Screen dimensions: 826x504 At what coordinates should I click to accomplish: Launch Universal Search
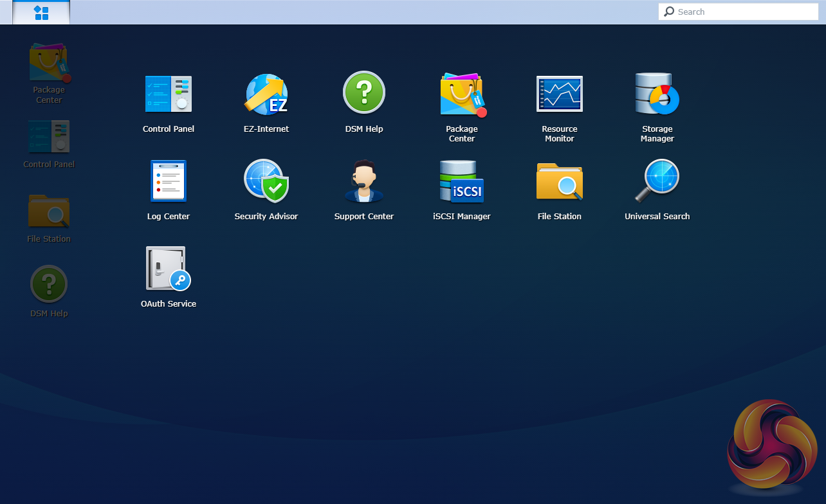[657, 181]
